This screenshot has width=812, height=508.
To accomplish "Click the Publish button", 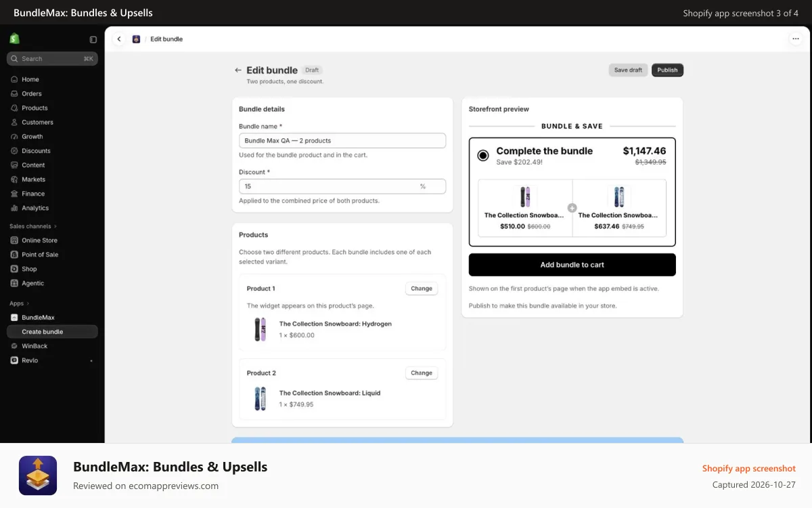I will point(667,70).
